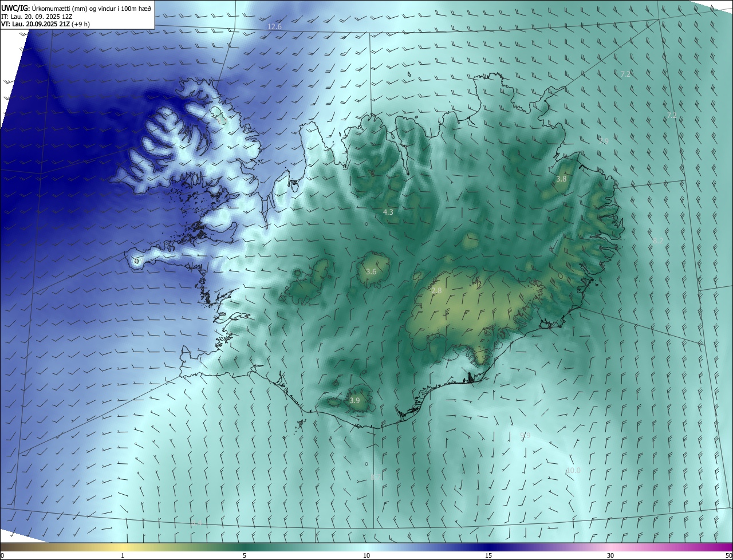Image resolution: width=733 pixels, height=560 pixels.
Task: Click the 3.8 map value
Action: pos(561,179)
